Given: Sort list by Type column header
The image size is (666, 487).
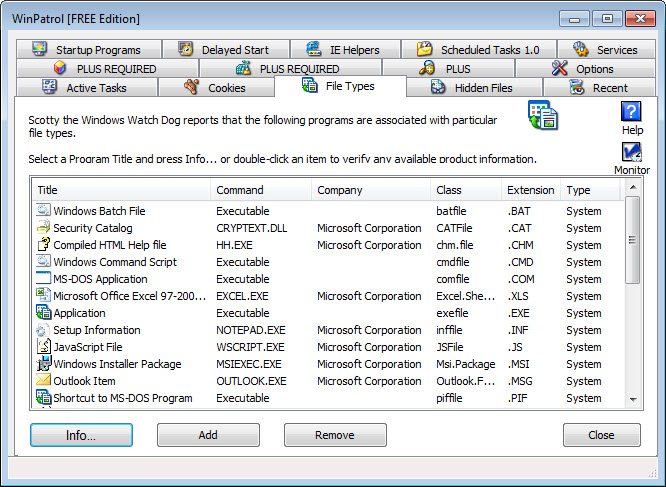Looking at the screenshot, I should [x=590, y=190].
